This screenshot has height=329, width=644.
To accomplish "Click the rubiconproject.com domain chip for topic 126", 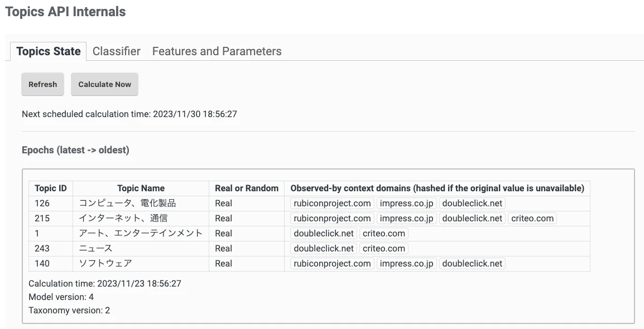I will pyautogui.click(x=332, y=203).
